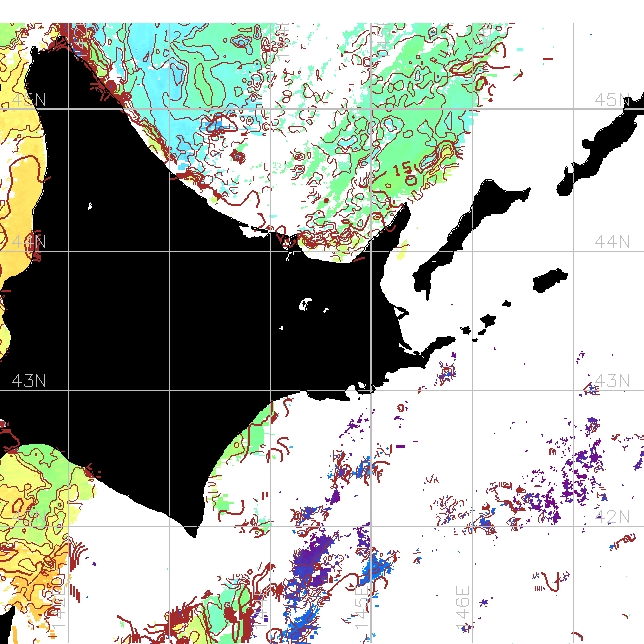
Task: Select the 42N latitude label
Action: pos(620,515)
